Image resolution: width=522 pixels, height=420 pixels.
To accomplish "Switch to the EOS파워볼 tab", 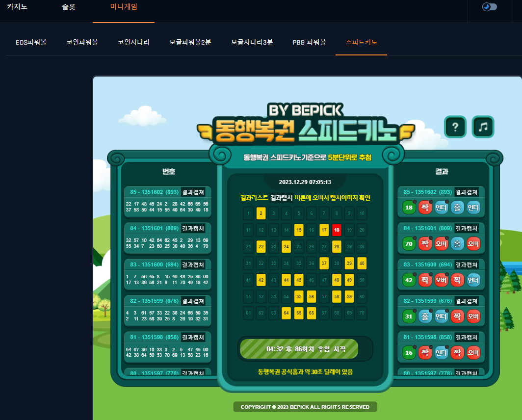I will [x=31, y=42].
